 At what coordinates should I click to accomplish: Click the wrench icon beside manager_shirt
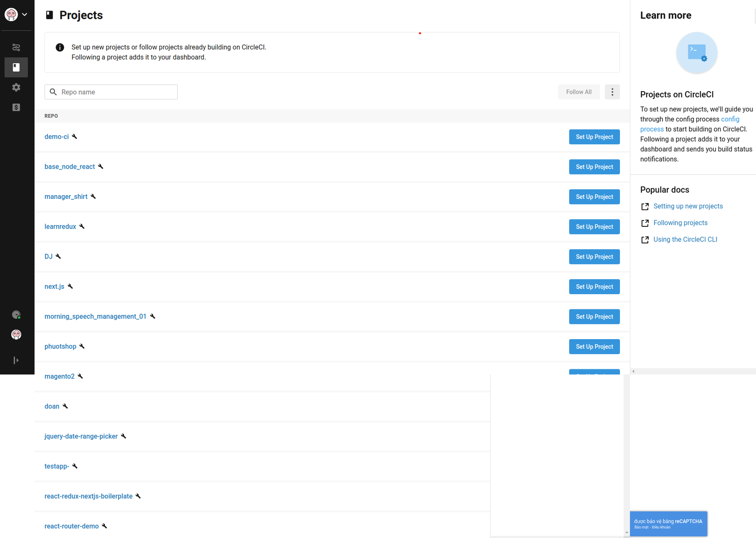point(93,197)
